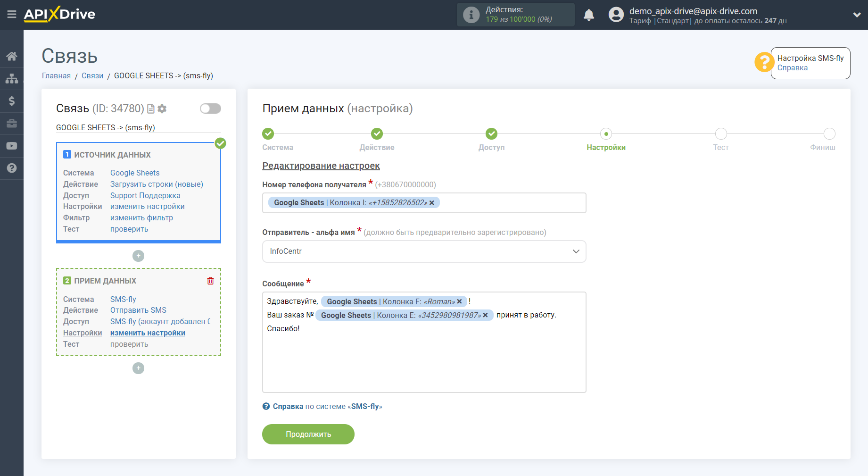This screenshot has height=476, width=868.
Task: Click the green check on source block
Action: tap(220, 143)
